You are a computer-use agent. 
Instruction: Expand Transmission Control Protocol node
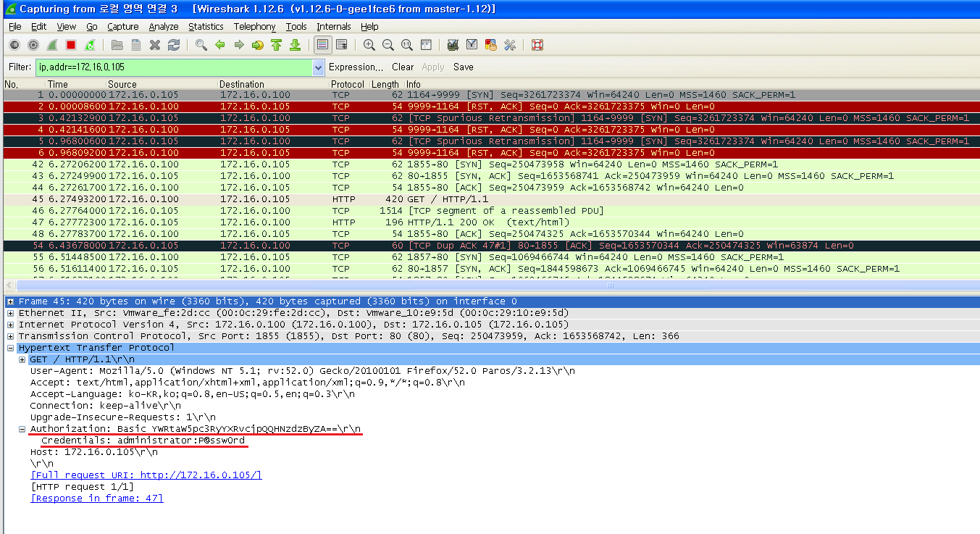(x=10, y=336)
